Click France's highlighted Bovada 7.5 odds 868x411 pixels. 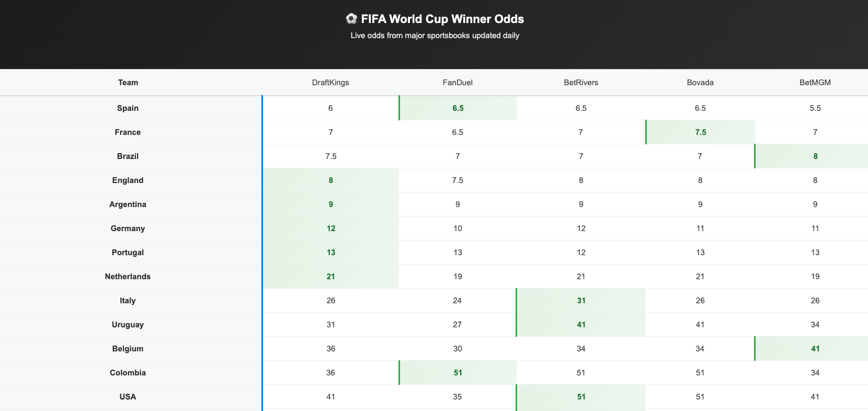click(701, 132)
